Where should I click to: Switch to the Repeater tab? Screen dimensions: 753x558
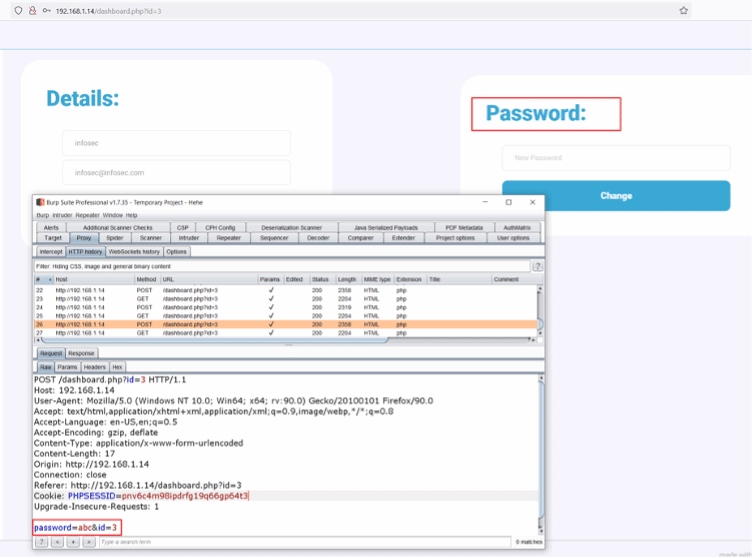point(228,238)
